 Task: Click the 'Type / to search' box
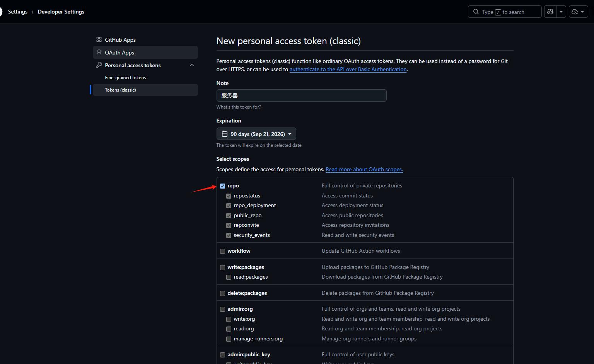[x=505, y=12]
